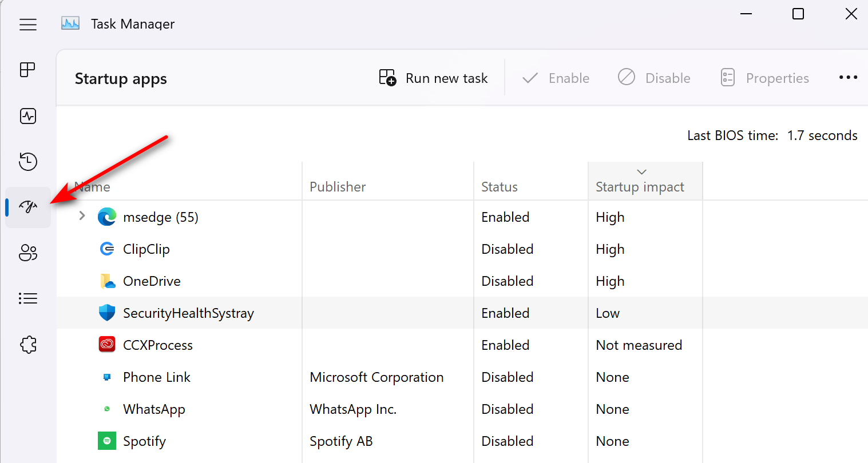Select the Startup apps sidebar icon
This screenshot has width=868, height=463.
[28, 207]
